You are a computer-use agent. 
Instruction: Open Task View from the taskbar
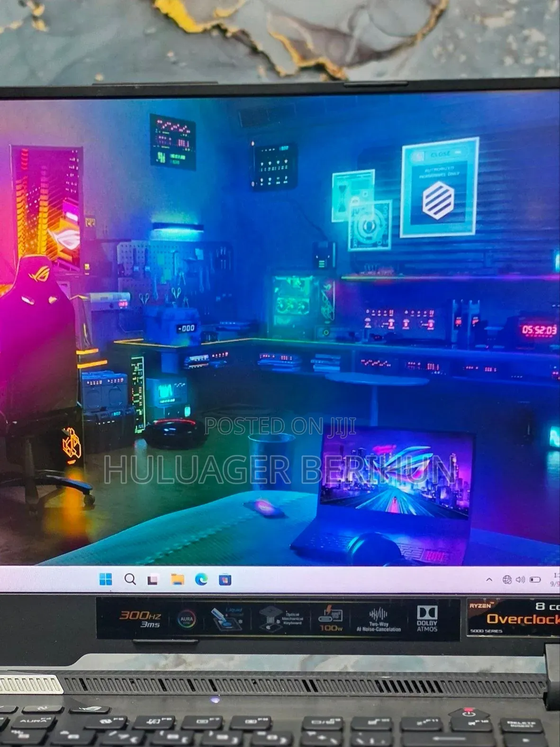click(153, 579)
